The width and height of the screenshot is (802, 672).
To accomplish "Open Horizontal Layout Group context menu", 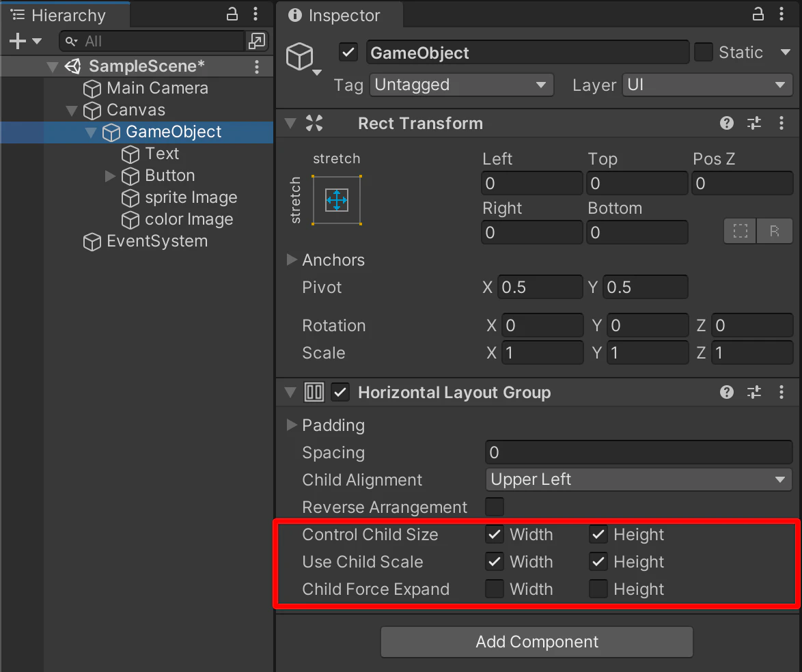I will click(x=782, y=392).
